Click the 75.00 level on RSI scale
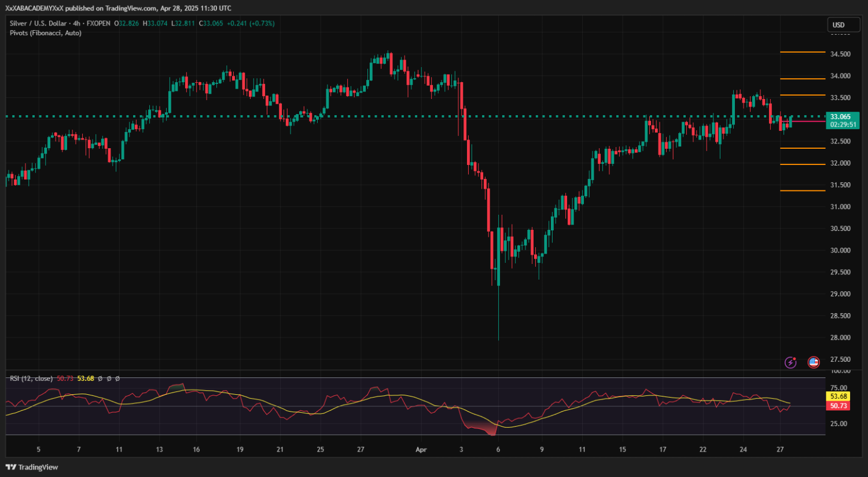 point(838,388)
